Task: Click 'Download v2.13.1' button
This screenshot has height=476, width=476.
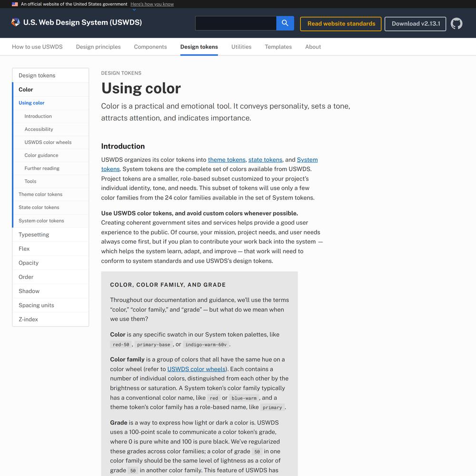Action: pos(415,24)
